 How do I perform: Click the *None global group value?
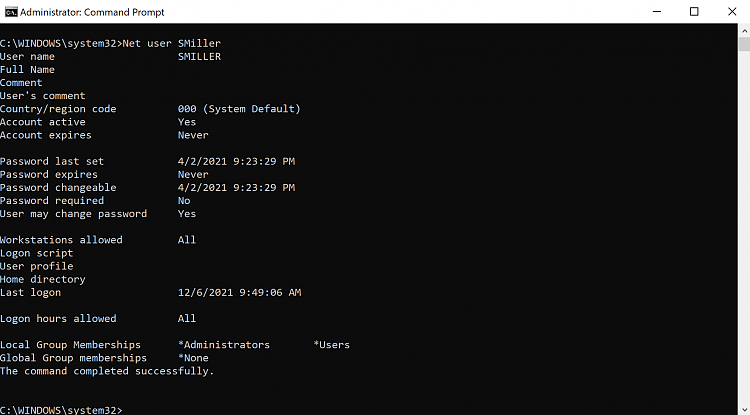click(x=193, y=358)
